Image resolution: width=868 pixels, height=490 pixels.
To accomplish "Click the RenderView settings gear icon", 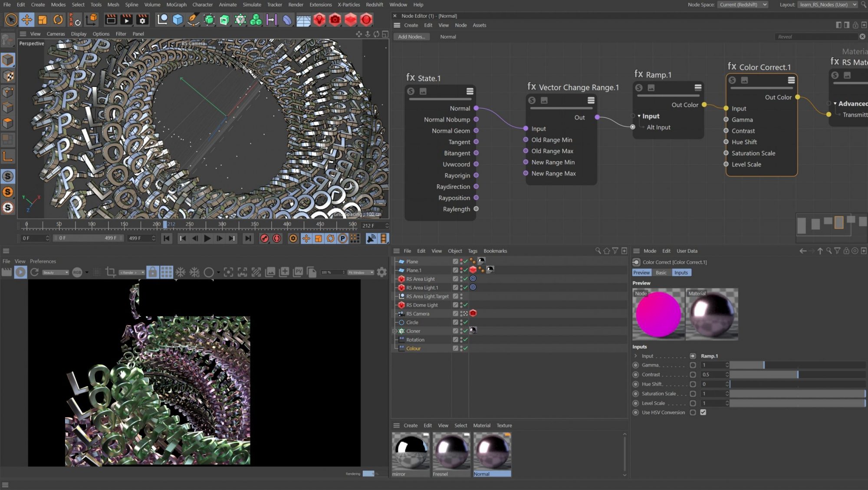I will [x=382, y=272].
